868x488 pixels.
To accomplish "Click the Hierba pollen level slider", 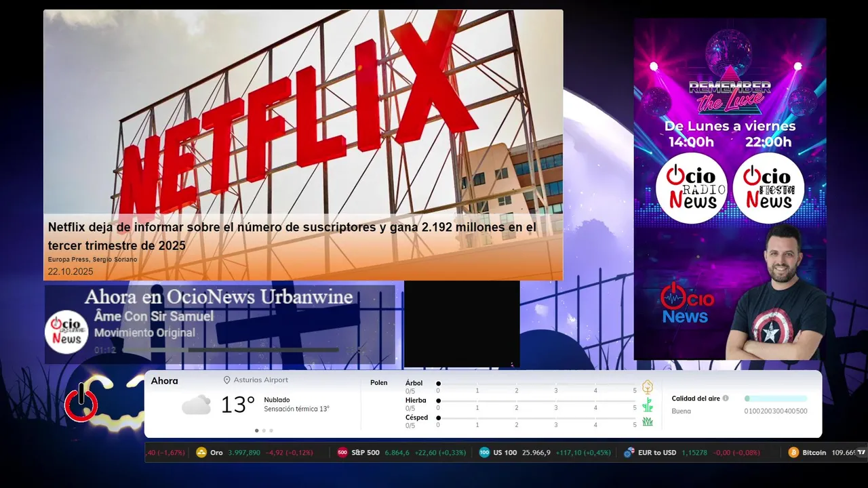I will coord(536,401).
